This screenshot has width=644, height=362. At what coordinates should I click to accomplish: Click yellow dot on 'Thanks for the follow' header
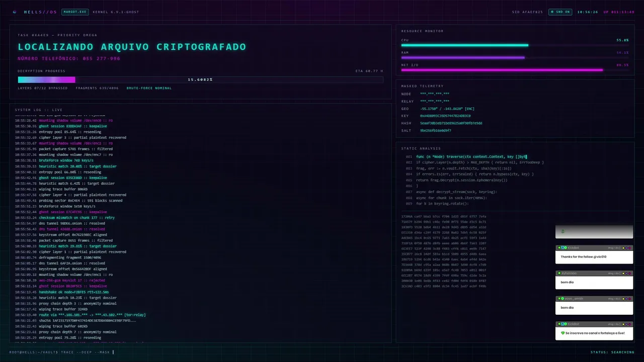623,248
